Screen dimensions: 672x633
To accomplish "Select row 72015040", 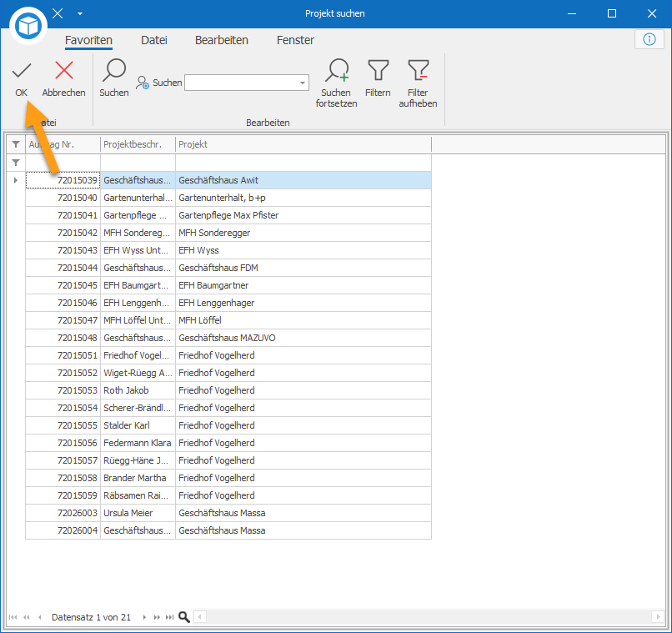I will pyautogui.click(x=228, y=198).
